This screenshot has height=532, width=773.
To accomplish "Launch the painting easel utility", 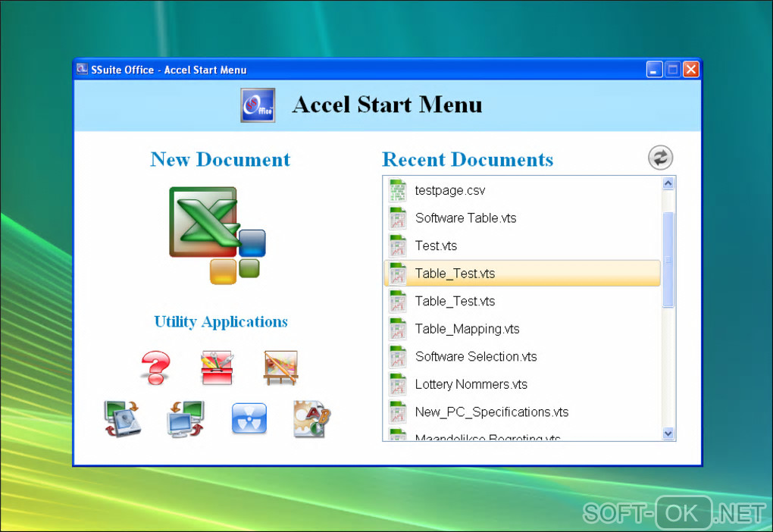I will (280, 368).
